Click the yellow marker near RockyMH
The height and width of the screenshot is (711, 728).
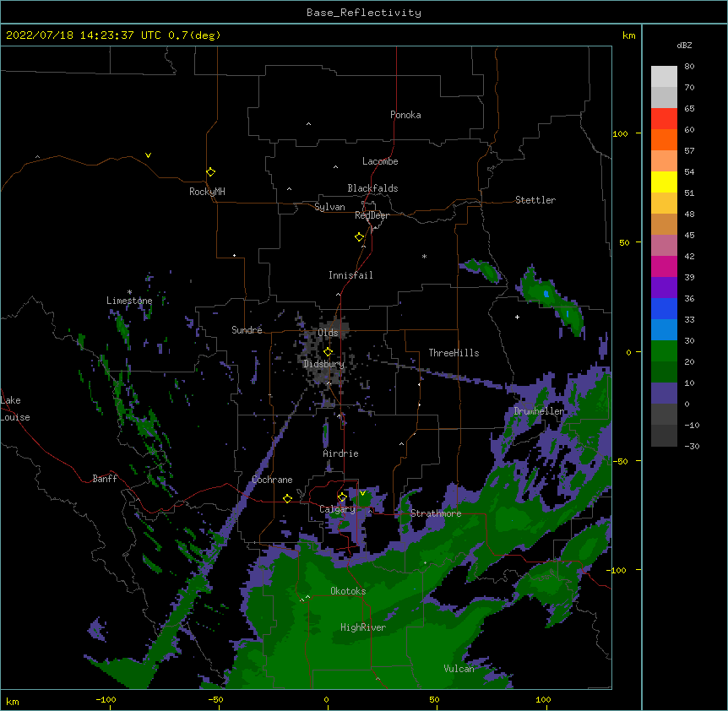pos(210,171)
